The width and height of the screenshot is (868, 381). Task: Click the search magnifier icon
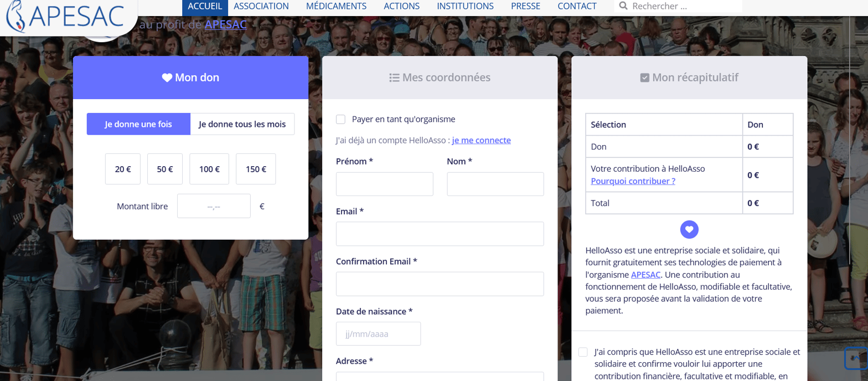[623, 6]
